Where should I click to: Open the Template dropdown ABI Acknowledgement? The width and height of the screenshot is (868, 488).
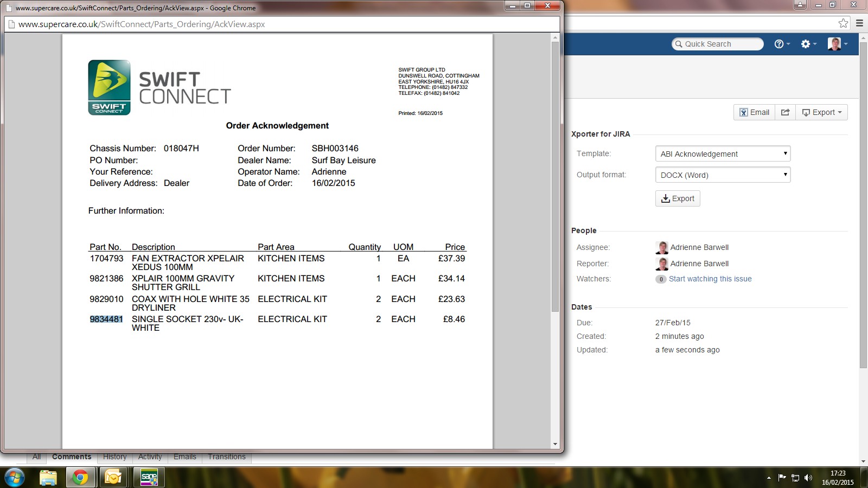723,154
